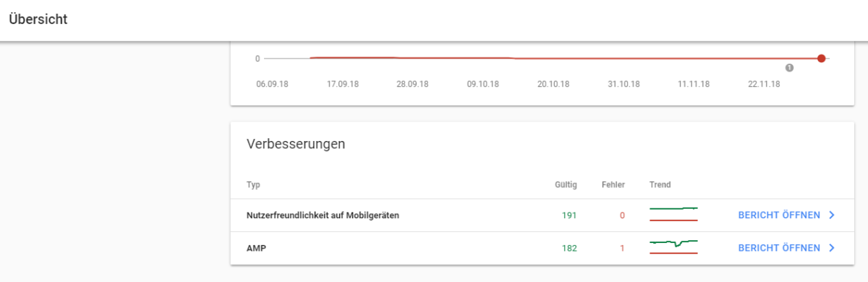The height and width of the screenshot is (282, 868).
Task: Click the 22.11.18 date on chart axis
Action: 764,84
